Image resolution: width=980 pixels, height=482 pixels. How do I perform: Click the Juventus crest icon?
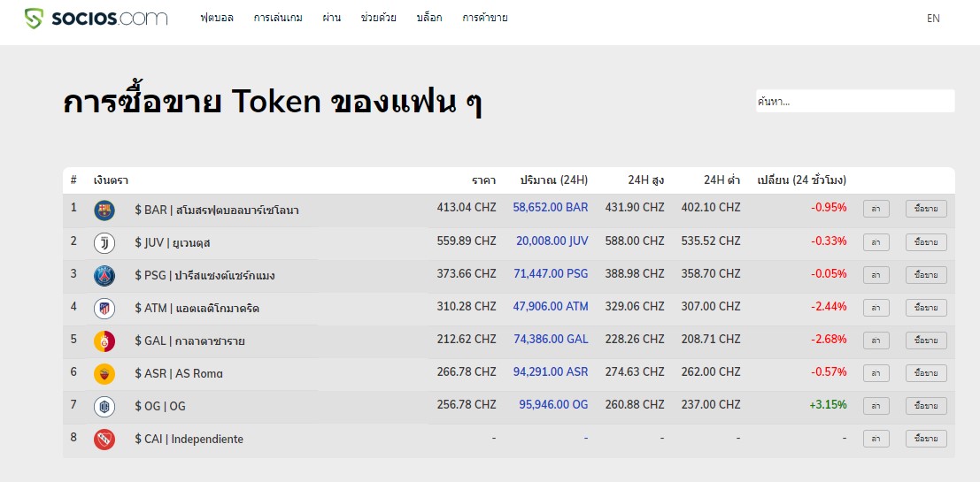[104, 243]
